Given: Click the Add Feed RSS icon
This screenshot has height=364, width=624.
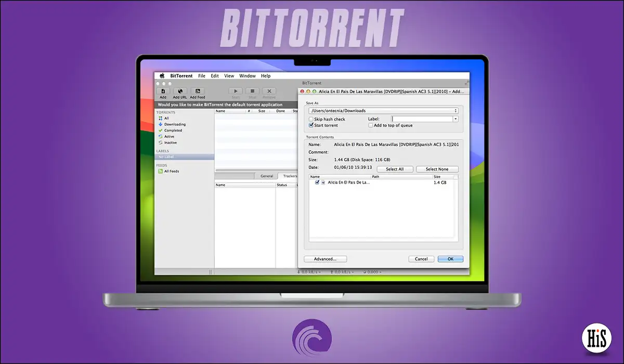Looking at the screenshot, I should pyautogui.click(x=197, y=91).
